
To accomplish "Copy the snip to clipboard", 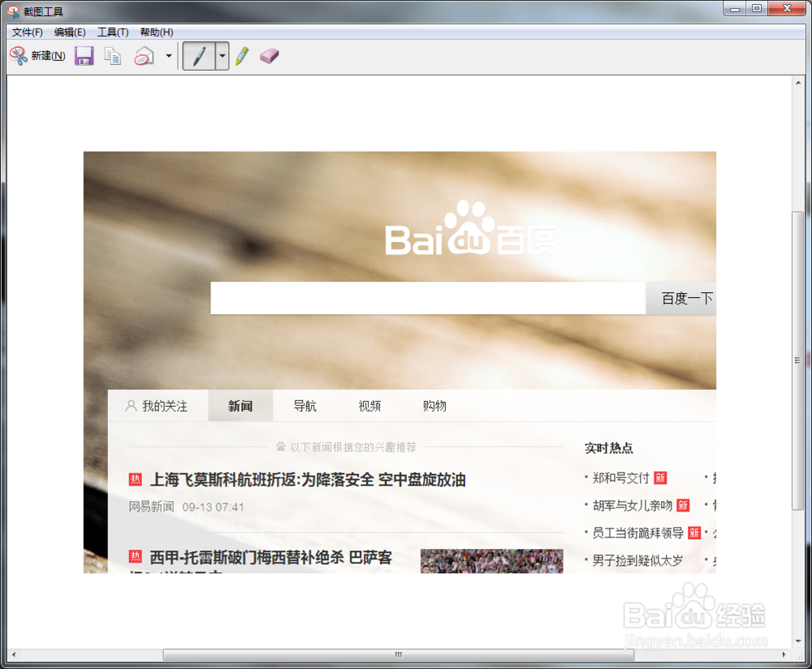I will [112, 55].
